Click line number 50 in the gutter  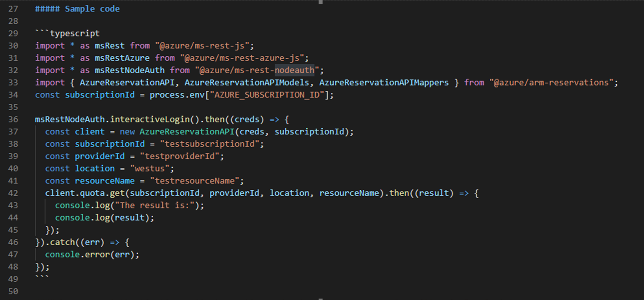pyautogui.click(x=13, y=291)
